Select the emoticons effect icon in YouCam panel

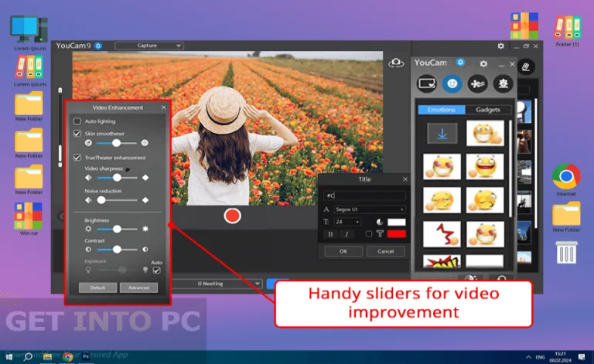452,83
